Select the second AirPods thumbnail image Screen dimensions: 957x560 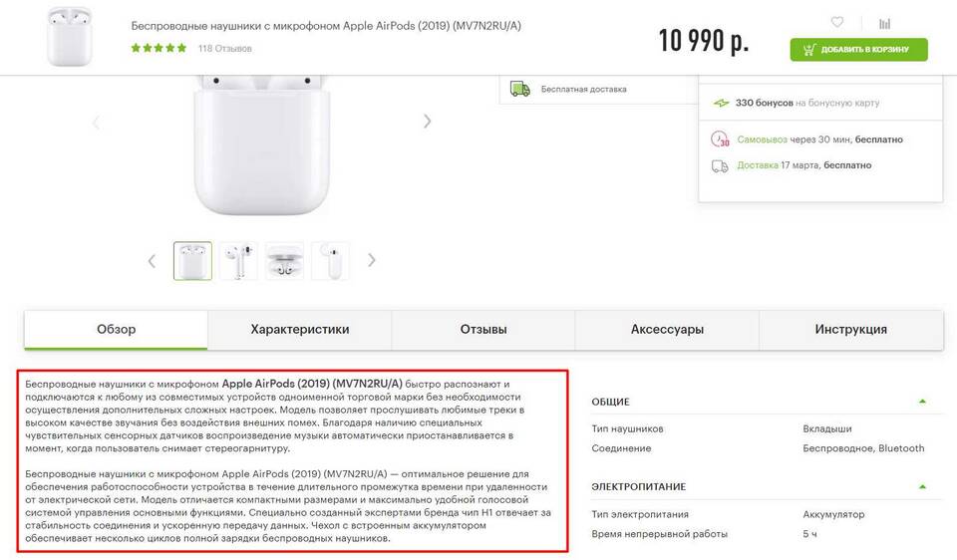coord(238,260)
